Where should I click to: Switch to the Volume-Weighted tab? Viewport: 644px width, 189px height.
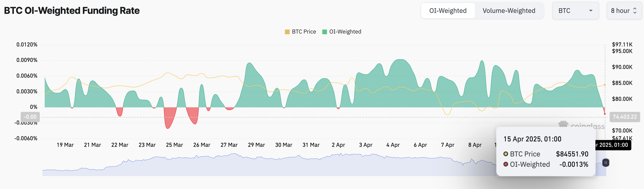tap(509, 11)
